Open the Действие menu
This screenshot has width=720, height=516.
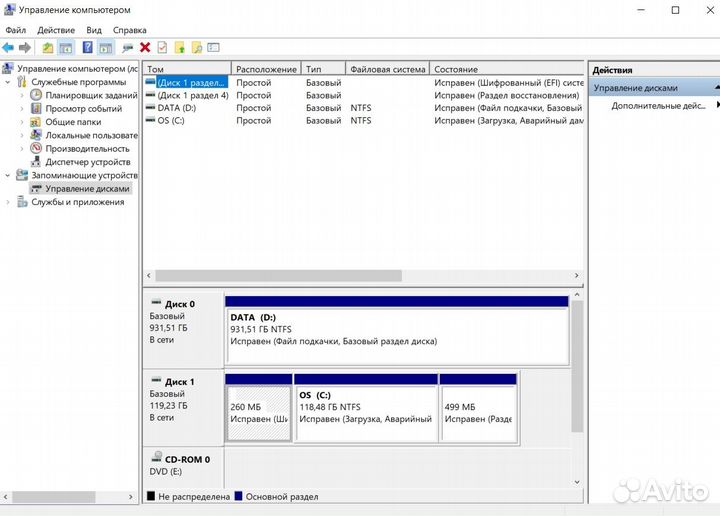tap(56, 30)
